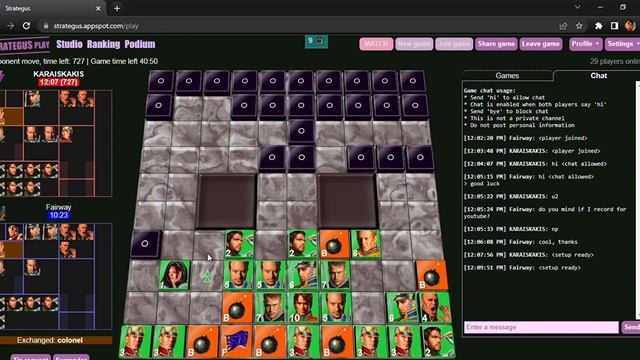Switch to the Chat tab
The width and height of the screenshot is (640, 360).
pos(598,76)
